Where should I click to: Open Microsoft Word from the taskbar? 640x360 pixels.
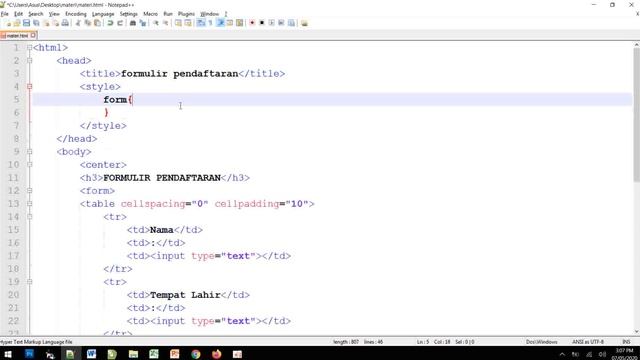coord(91,353)
